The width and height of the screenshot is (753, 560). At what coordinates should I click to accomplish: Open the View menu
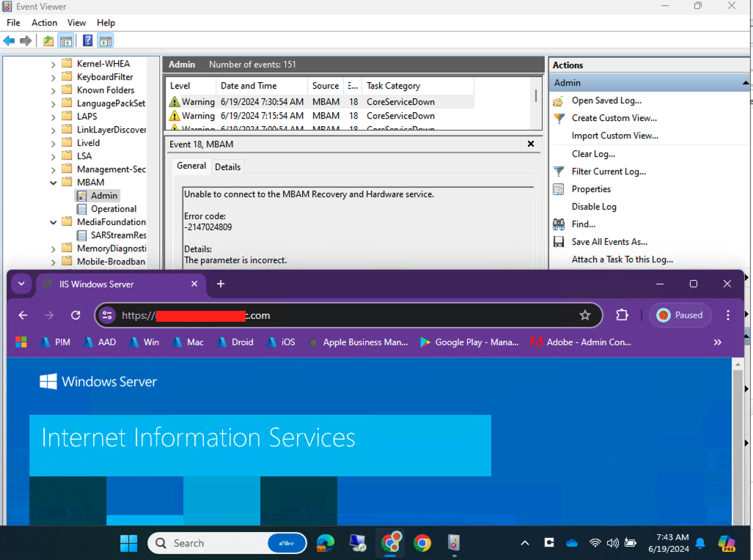pyautogui.click(x=76, y=23)
